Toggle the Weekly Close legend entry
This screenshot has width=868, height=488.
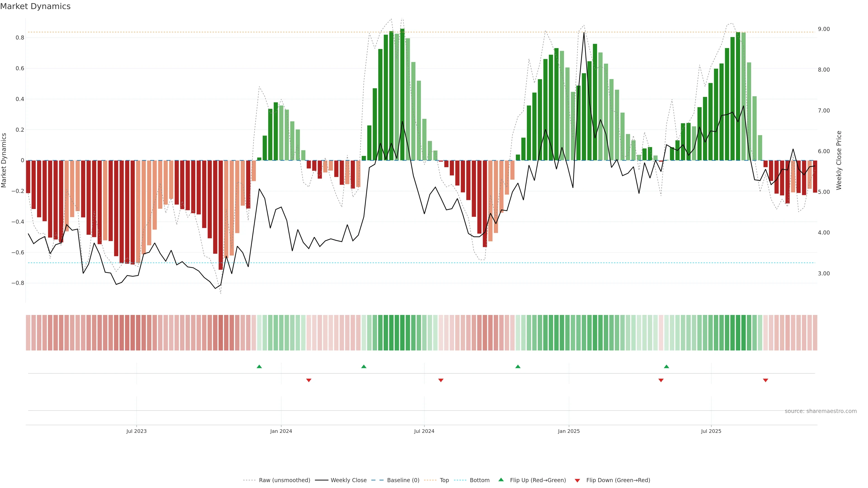(348, 480)
